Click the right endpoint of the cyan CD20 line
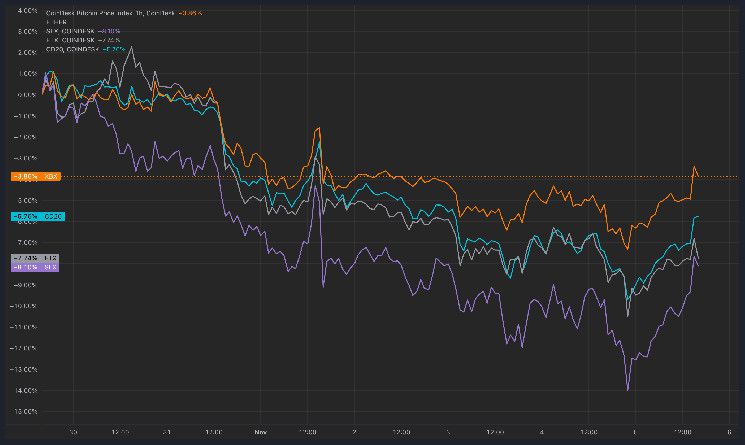 pos(697,216)
